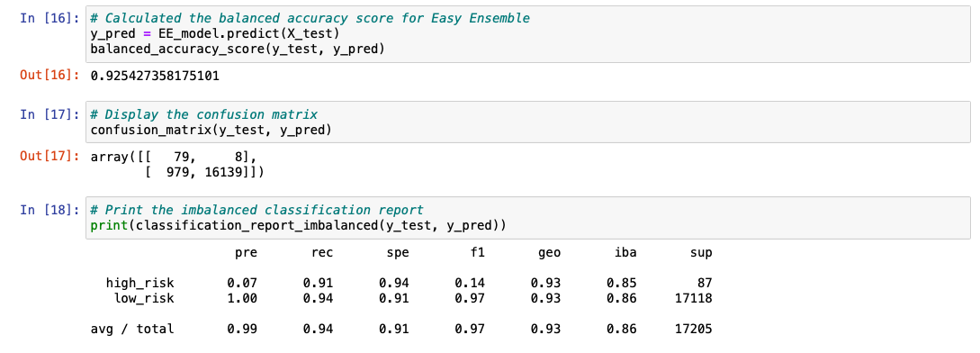Click high_risk f1 value 0.14
Image resolution: width=980 pixels, height=353 pixels.
click(x=470, y=283)
